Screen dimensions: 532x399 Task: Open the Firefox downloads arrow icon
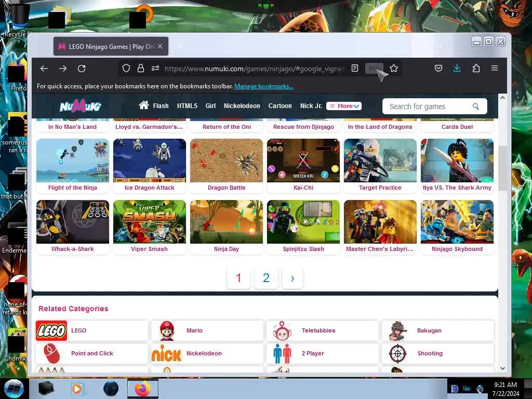tap(457, 68)
